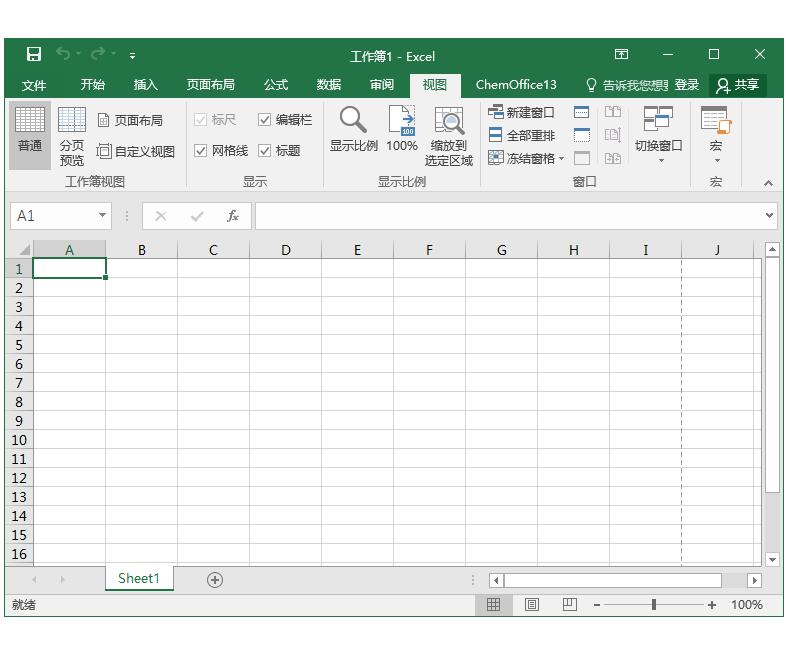Select the row 8 header
This screenshot has height=658, width=786.
19,402
